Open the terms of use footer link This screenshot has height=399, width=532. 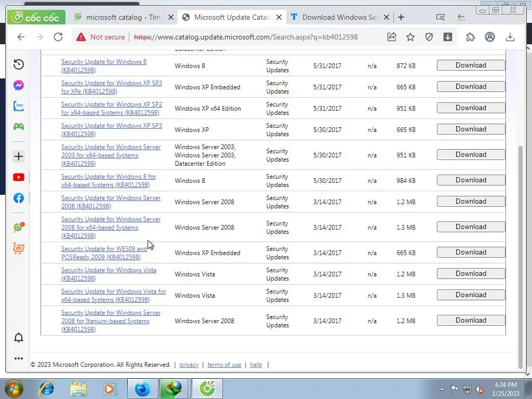224,365
